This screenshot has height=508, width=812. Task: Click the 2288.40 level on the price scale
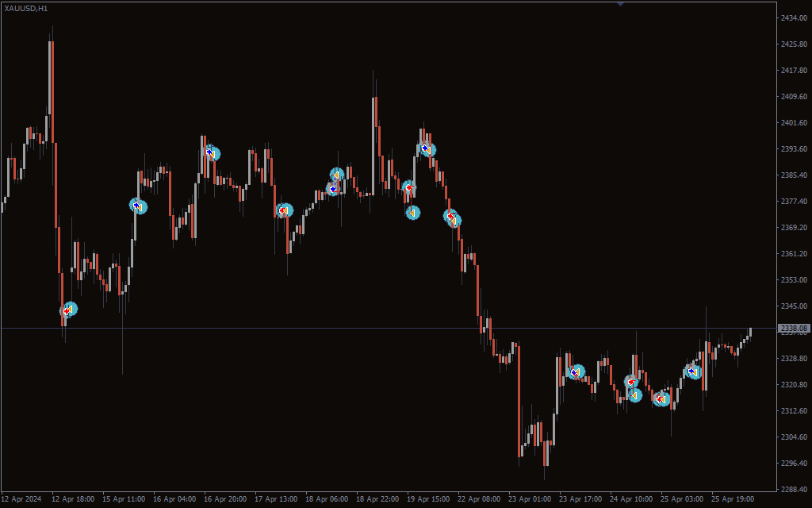tap(794, 489)
